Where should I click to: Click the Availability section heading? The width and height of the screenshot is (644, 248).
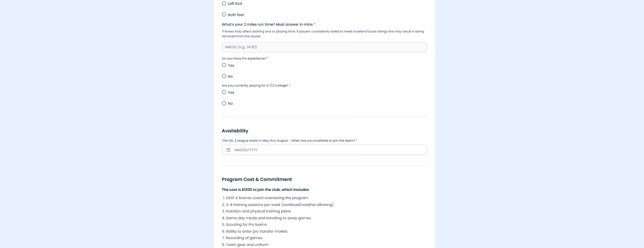pos(235,131)
